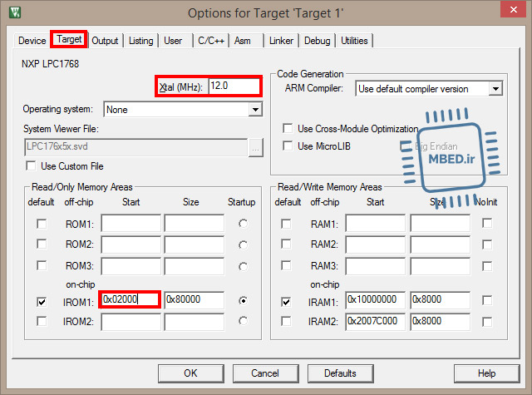532x395 pixels.
Task: Click the IRAM2 Size field 0x8000
Action: pos(441,321)
